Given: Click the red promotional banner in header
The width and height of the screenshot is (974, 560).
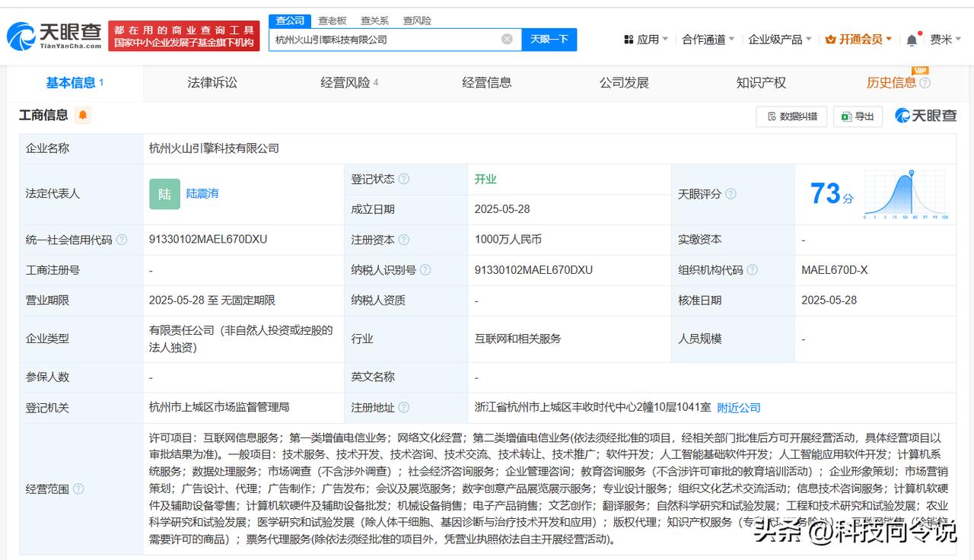Looking at the screenshot, I should click(184, 37).
